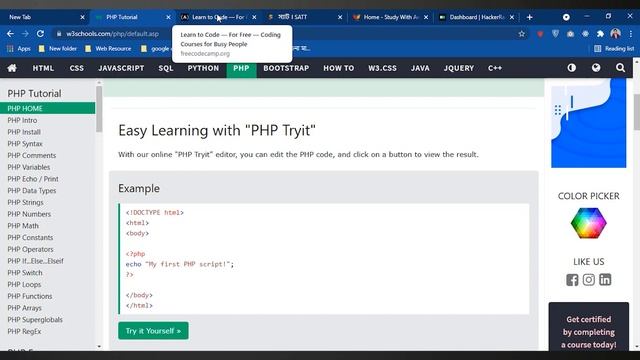Image resolution: width=640 pixels, height=360 pixels.
Task: Open the Reading list
Action: tap(614, 49)
